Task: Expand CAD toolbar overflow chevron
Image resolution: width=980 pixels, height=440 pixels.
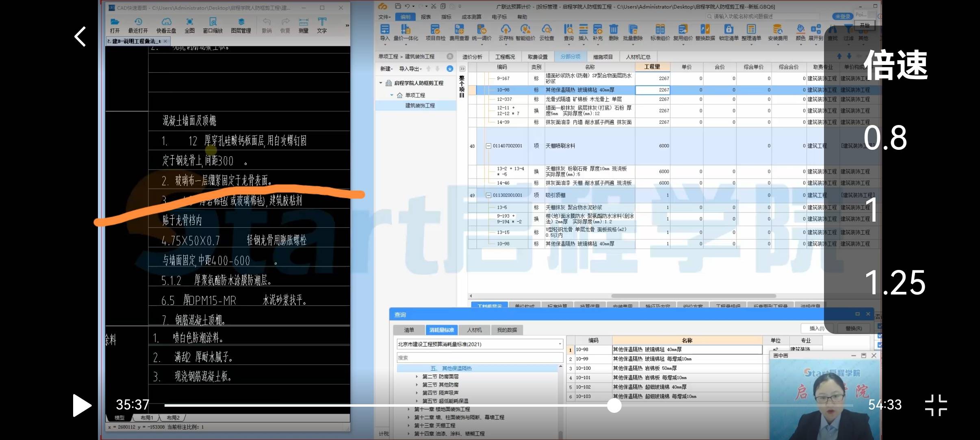Action: click(x=347, y=26)
